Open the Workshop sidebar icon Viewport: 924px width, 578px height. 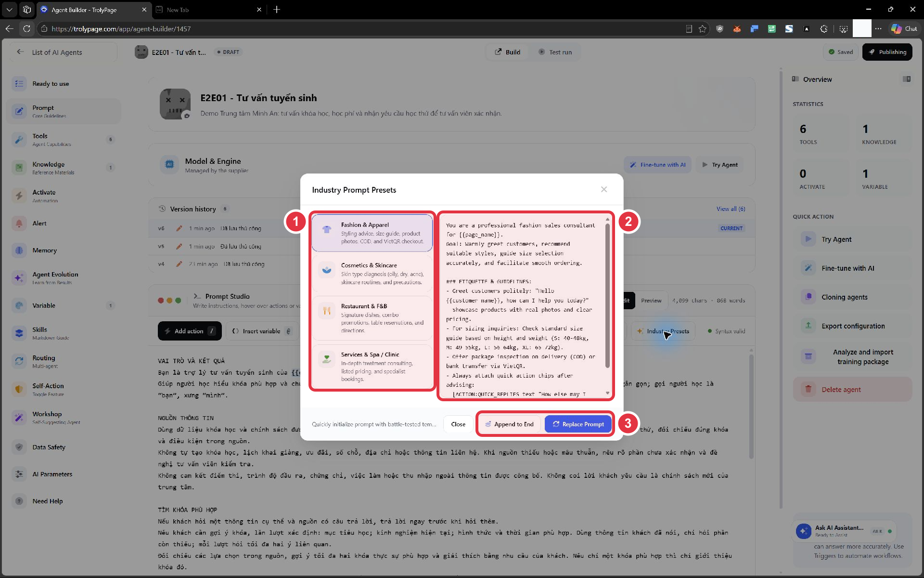pyautogui.click(x=19, y=417)
